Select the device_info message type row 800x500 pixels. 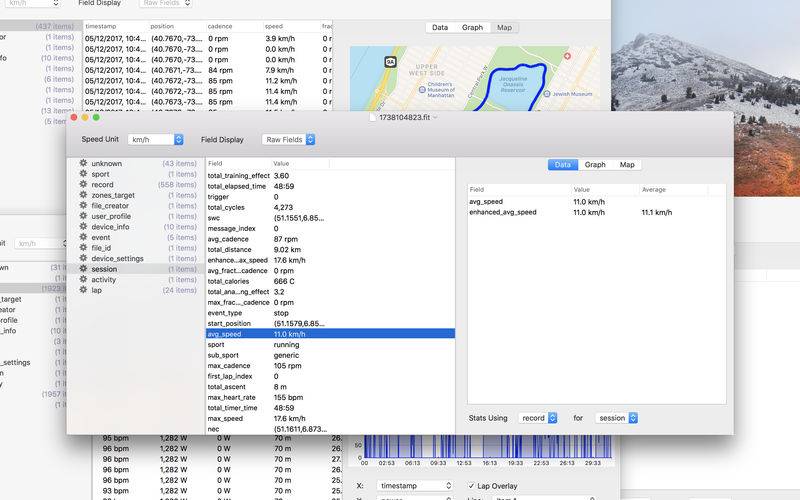click(x=137, y=227)
